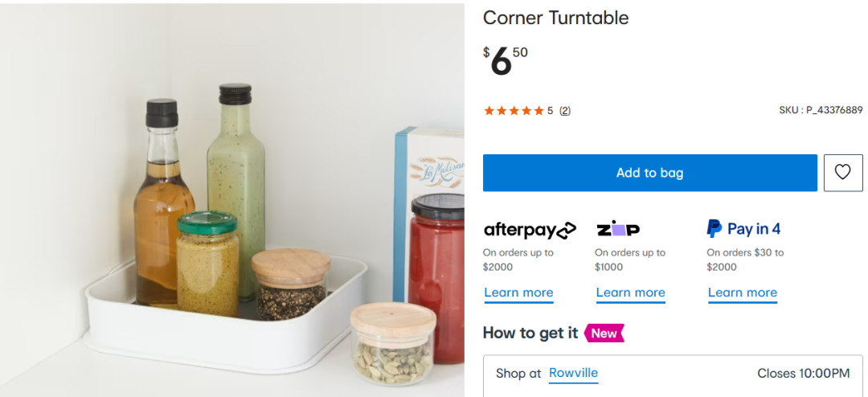Click the PayPal Pay in 4 logo
This screenshot has width=868, height=397.
[x=743, y=229]
